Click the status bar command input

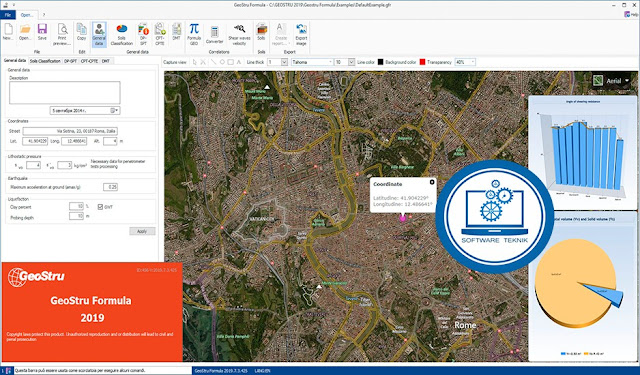[x=102, y=371]
